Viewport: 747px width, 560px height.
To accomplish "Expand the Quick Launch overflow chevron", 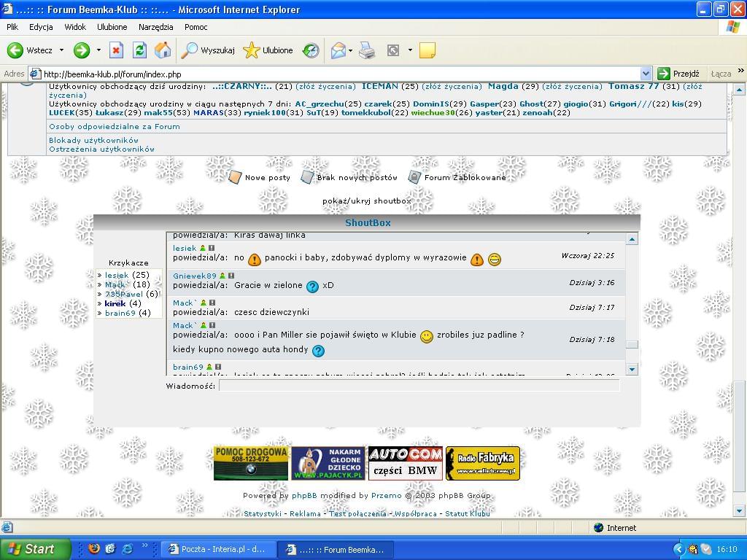I will tap(145, 545).
